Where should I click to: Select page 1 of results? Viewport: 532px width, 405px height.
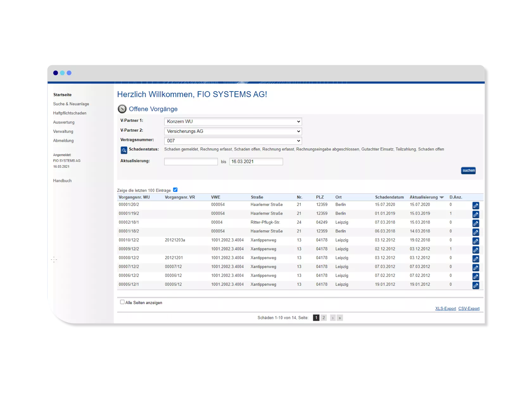pyautogui.click(x=316, y=318)
